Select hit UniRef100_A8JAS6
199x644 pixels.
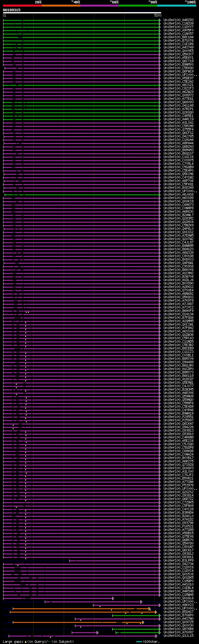coord(178,194)
